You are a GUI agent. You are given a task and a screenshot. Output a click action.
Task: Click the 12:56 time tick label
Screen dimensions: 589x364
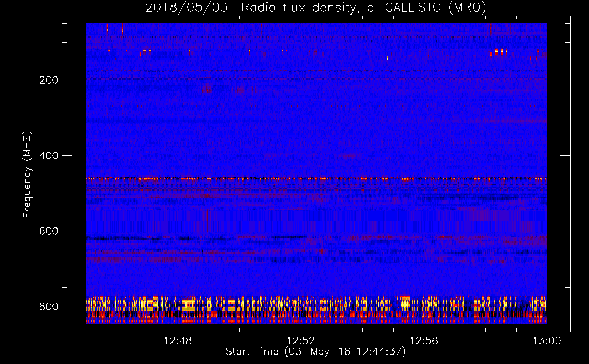[x=424, y=341]
